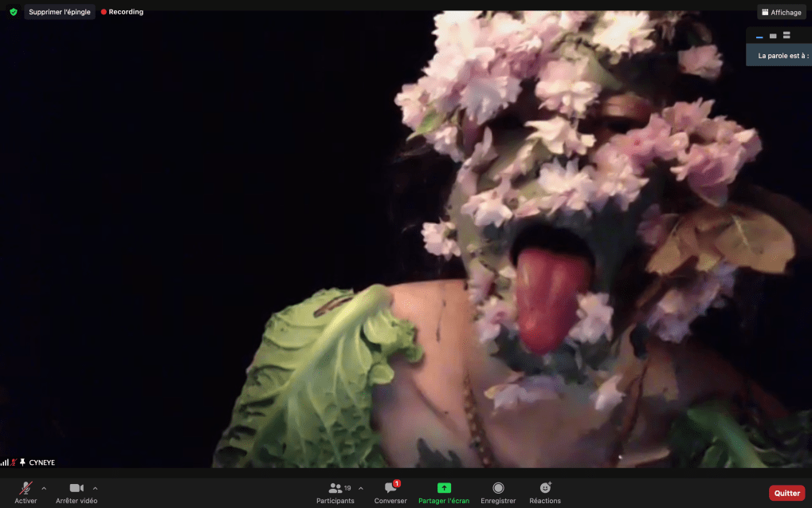Expand the video options arrow beside camera
The image size is (812, 508).
[96, 488]
